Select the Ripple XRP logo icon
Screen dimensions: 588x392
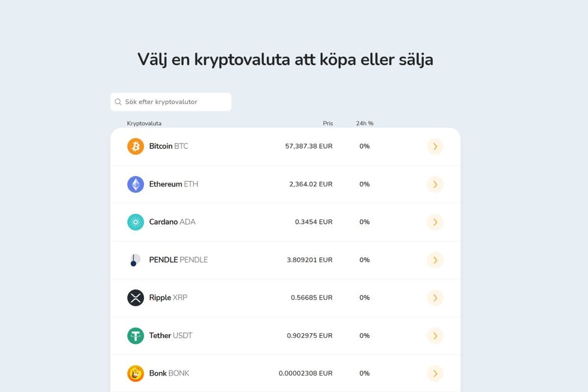tap(135, 297)
